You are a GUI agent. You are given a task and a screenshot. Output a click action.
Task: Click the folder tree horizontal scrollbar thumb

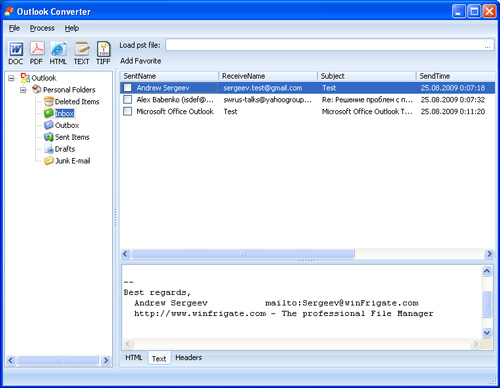pos(58,360)
